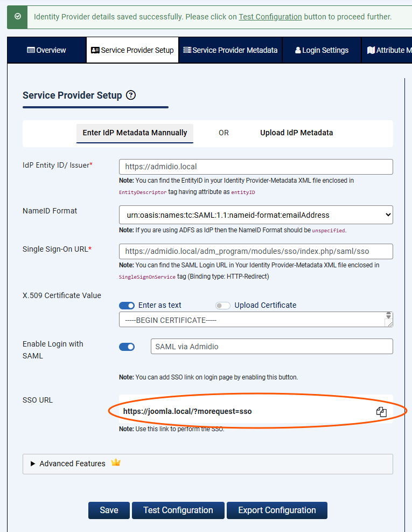Click the certificate textarea scroll-down arrow
This screenshot has height=532, width=412.
pos(388,316)
